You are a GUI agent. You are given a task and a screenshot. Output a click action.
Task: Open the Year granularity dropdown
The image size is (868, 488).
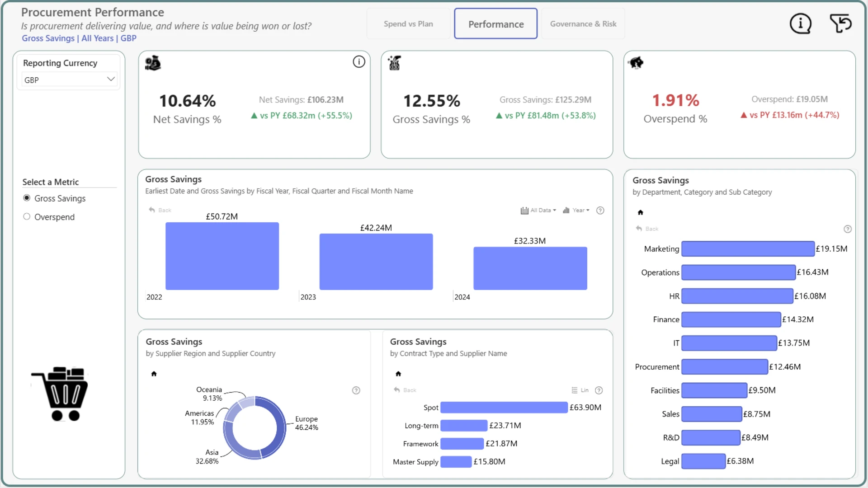[x=576, y=211]
